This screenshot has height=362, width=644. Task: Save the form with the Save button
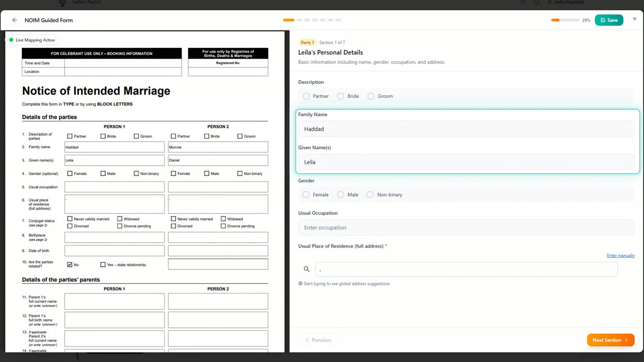coord(609,20)
